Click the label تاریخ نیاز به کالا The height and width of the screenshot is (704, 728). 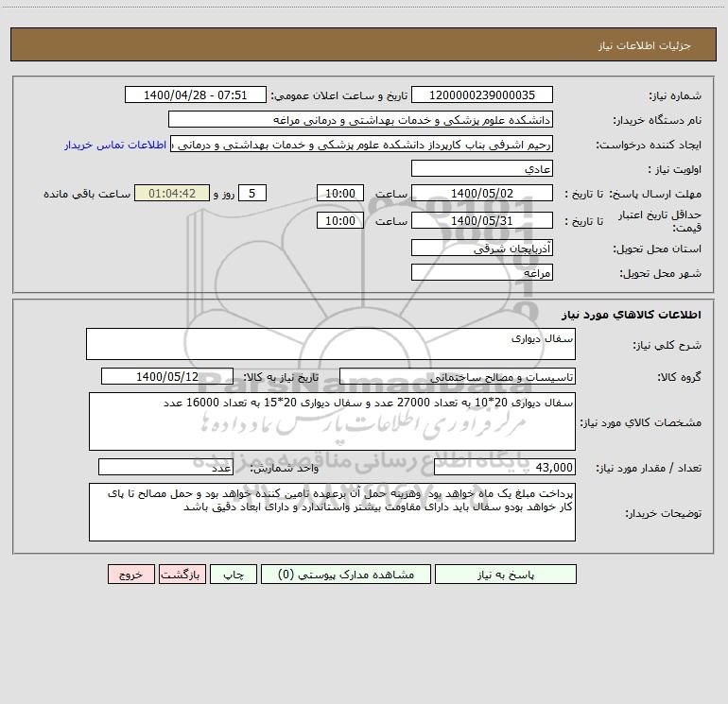pyautogui.click(x=281, y=377)
